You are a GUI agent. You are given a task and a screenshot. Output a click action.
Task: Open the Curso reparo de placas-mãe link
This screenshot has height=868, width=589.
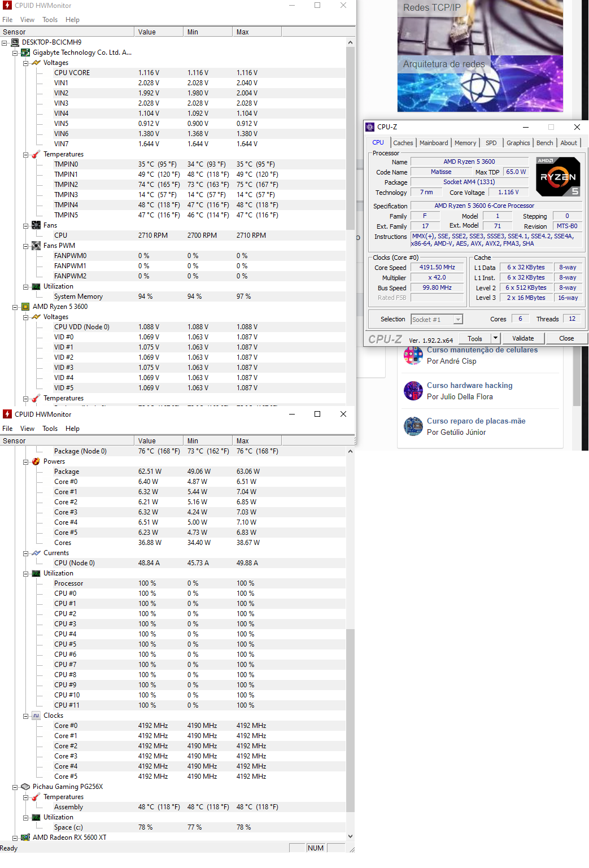[476, 421]
